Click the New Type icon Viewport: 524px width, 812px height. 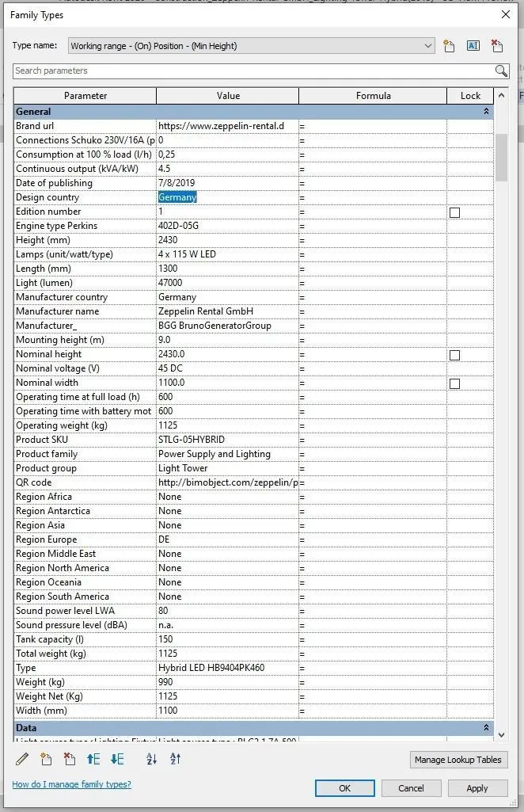tap(449, 46)
